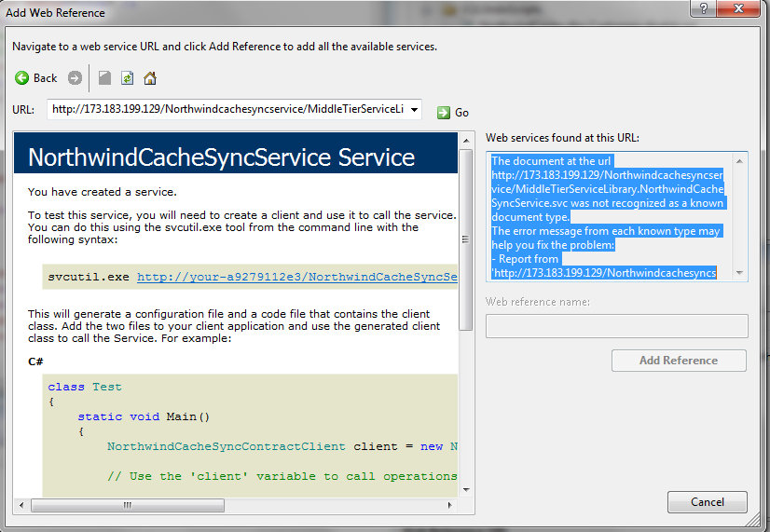
Task: Click the 'You have created a service.' text
Action: [x=103, y=192]
